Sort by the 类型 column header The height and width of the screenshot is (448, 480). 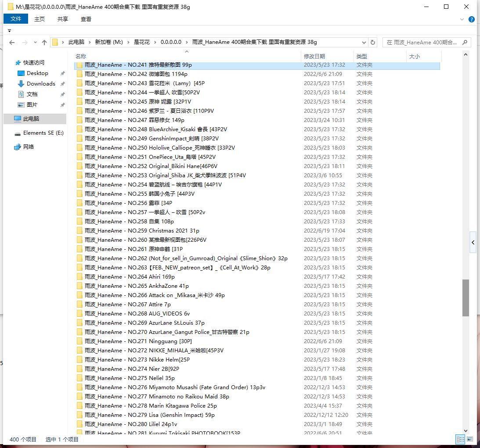362,56
